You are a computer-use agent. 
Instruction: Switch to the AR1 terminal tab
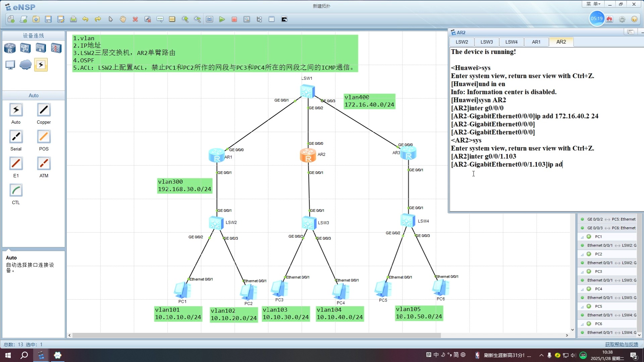(536, 42)
